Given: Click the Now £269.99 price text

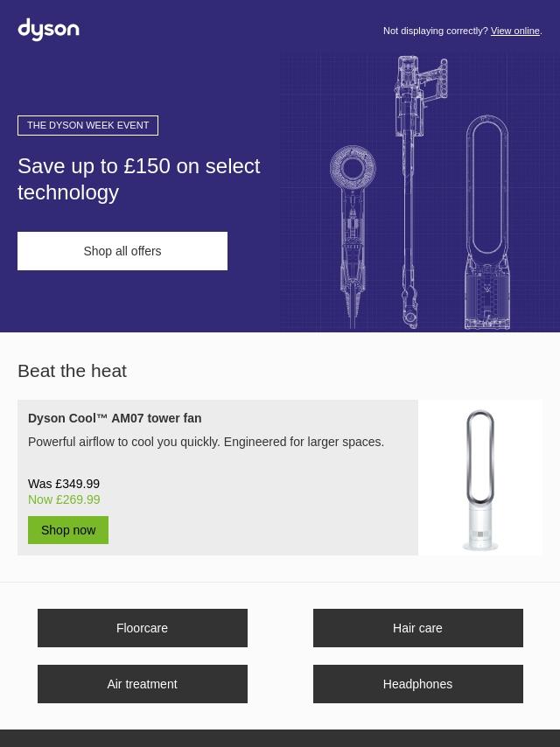Looking at the screenshot, I should pos(65,499).
